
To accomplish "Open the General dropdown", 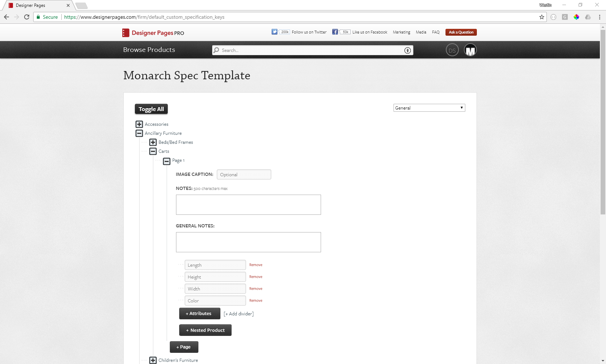I will [x=429, y=108].
